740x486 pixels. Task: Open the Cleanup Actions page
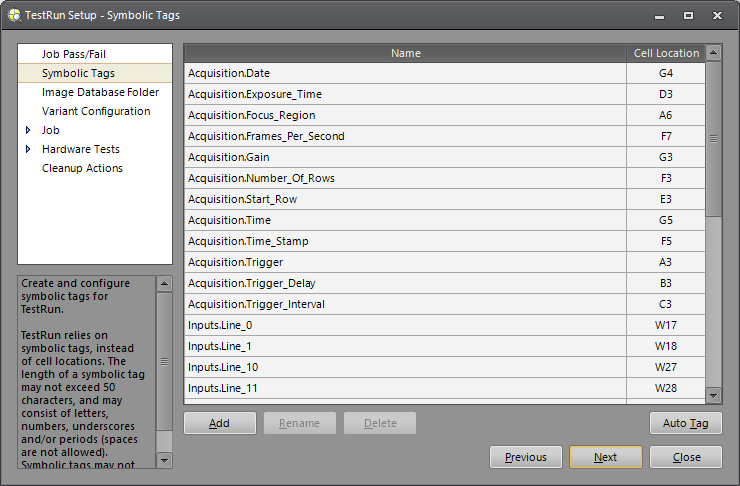(x=82, y=168)
